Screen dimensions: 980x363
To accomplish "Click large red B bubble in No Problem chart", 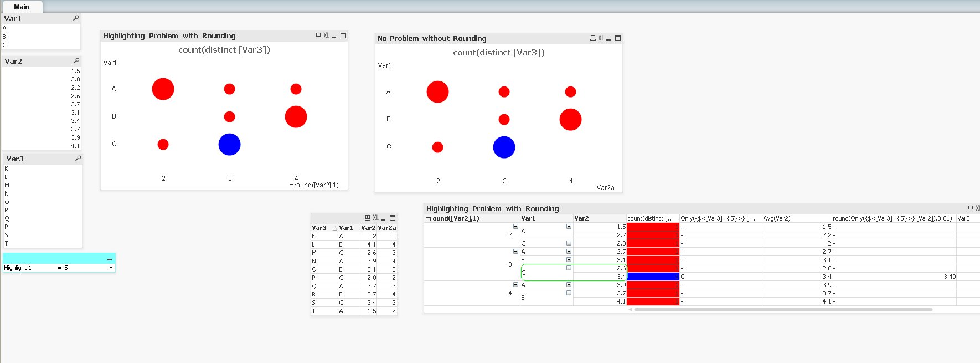I will point(570,120).
